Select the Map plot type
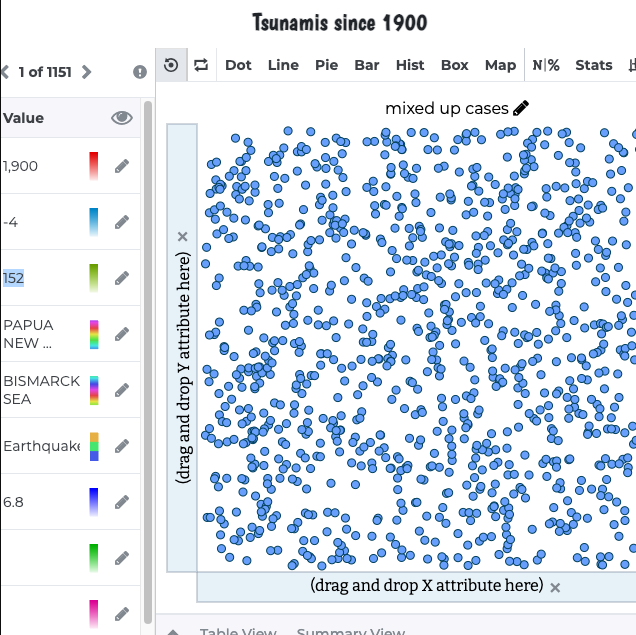Viewport: 636px width, 635px height. 501,65
